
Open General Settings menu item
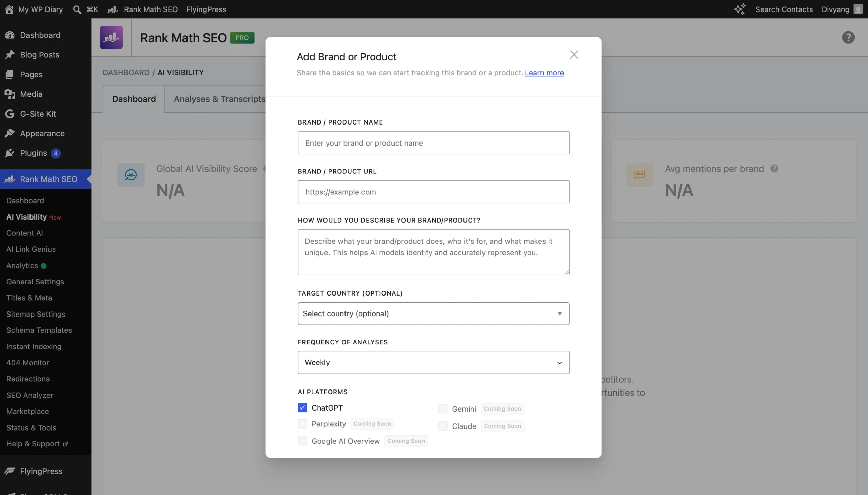tap(35, 282)
